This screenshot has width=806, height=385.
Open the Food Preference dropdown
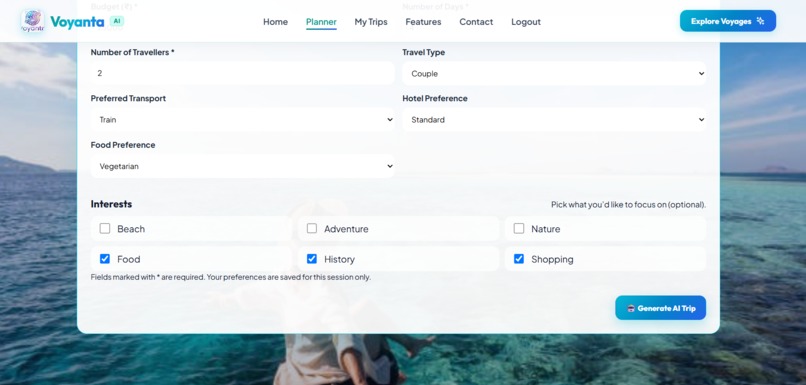point(243,166)
